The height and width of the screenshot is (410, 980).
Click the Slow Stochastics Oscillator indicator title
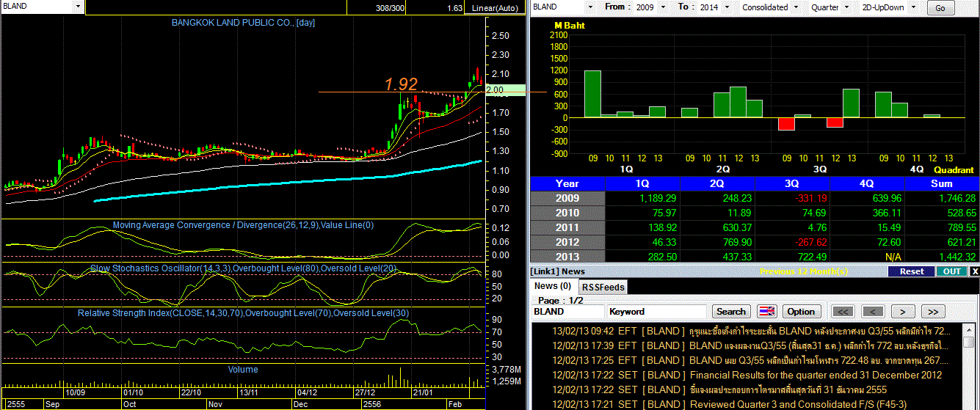pyautogui.click(x=243, y=268)
